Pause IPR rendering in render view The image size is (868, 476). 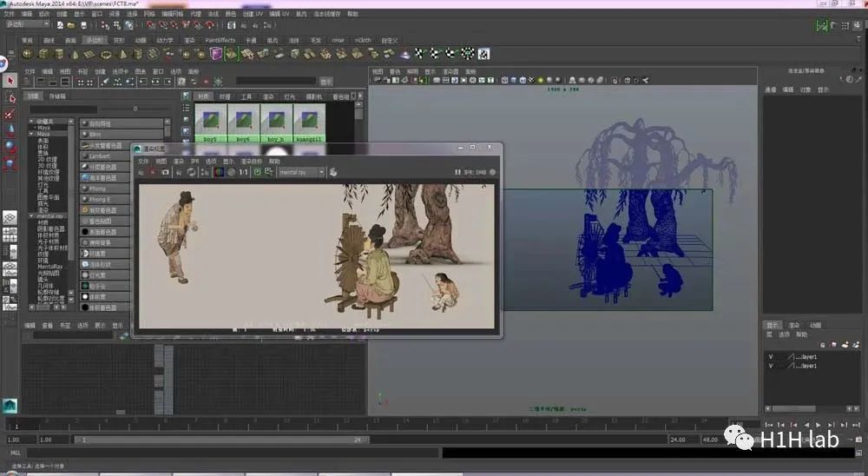point(457,172)
